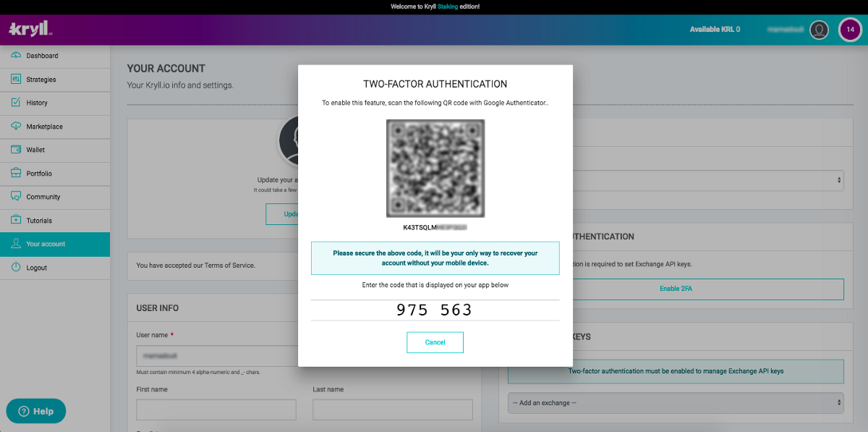Click the Community chat icon

coord(16,197)
